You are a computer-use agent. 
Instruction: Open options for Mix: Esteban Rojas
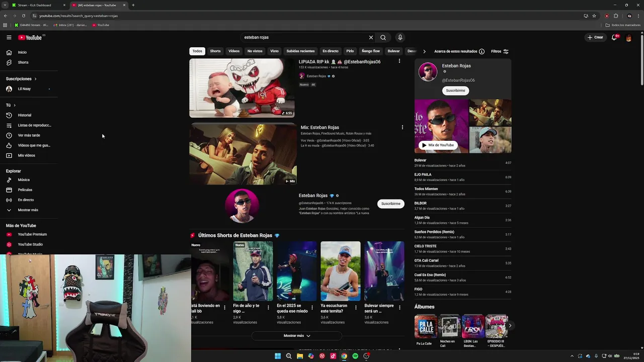click(x=402, y=127)
